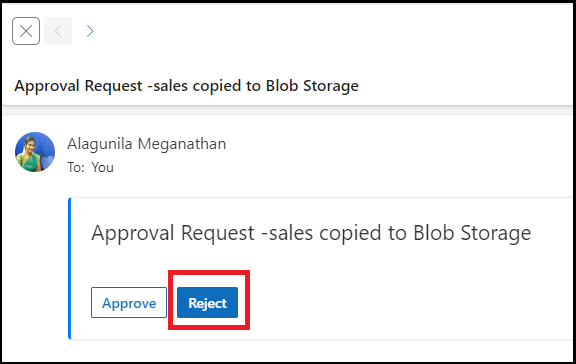Choose Reject inside the red highlighted box
This screenshot has width=576, height=364.
[208, 303]
